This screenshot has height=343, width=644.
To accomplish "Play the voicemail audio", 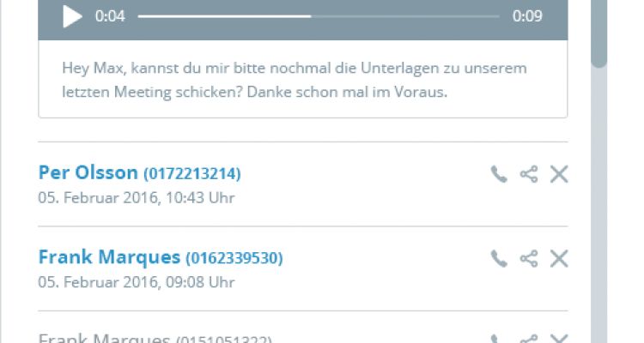I will tap(72, 16).
